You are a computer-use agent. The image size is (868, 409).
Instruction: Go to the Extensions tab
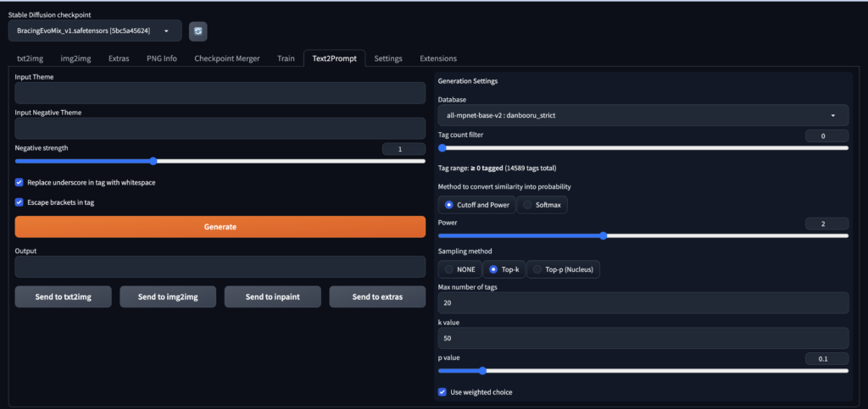tap(438, 58)
